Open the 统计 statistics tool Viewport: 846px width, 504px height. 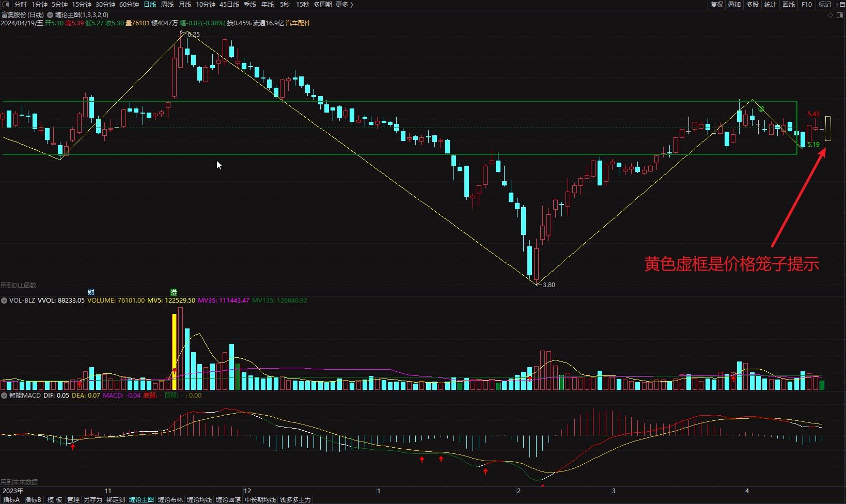(x=771, y=4)
